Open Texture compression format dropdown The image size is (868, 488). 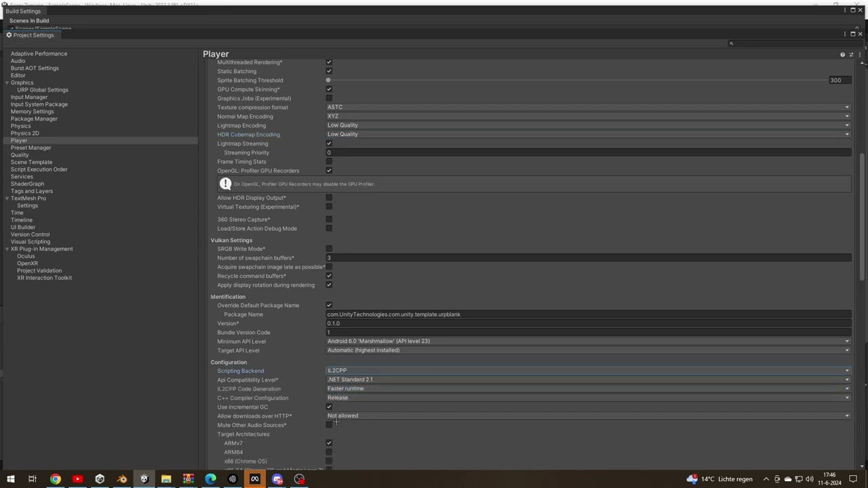pos(588,107)
